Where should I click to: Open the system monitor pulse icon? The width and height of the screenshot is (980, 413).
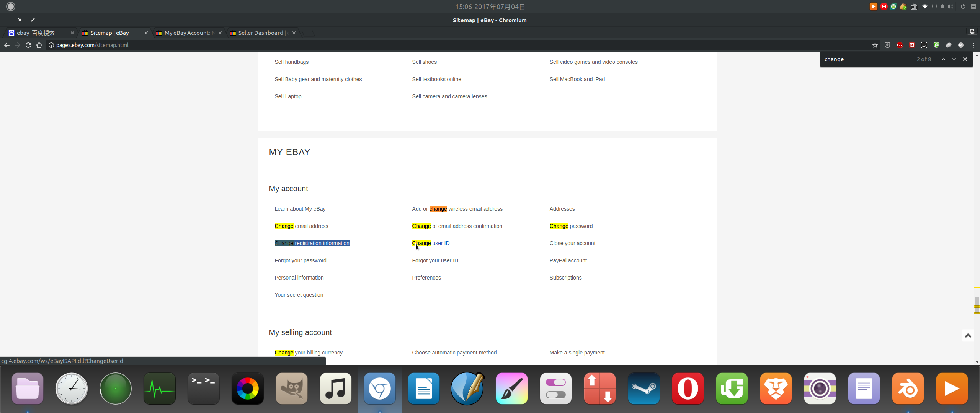[160, 389]
